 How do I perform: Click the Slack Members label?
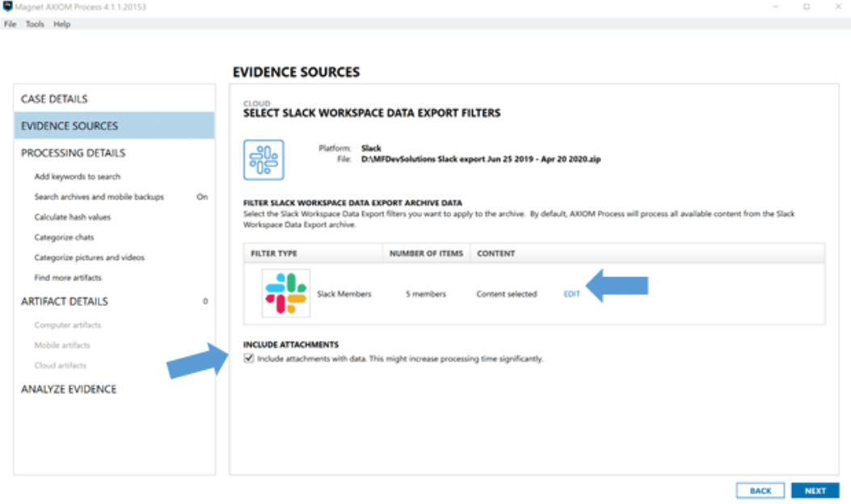(344, 294)
